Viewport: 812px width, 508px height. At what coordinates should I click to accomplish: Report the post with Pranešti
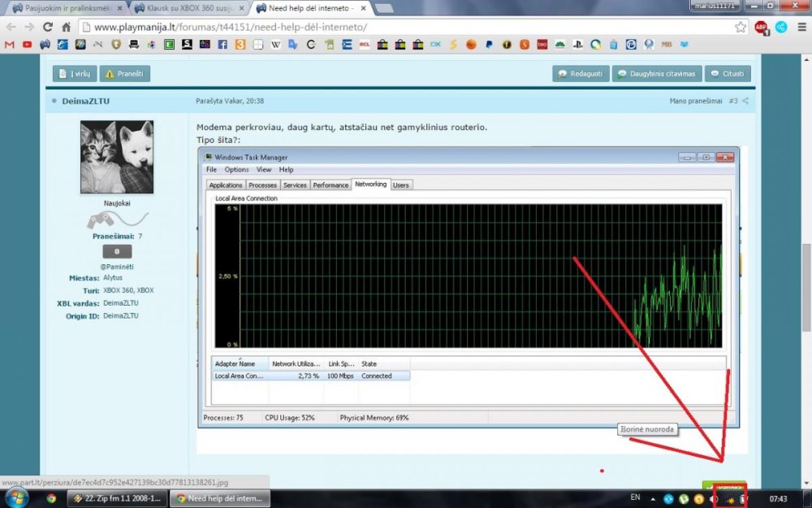point(125,74)
